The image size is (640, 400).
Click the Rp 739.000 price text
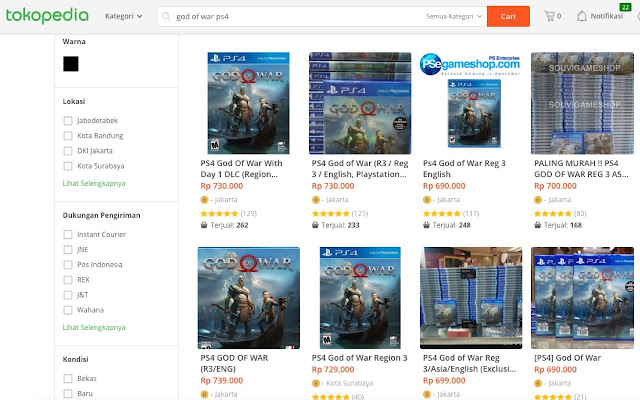(x=222, y=380)
